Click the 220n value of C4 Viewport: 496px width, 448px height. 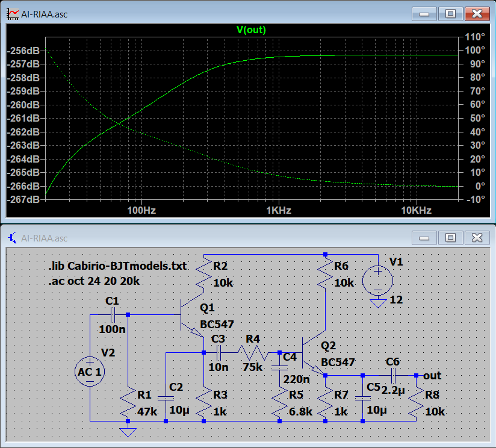pos(296,379)
